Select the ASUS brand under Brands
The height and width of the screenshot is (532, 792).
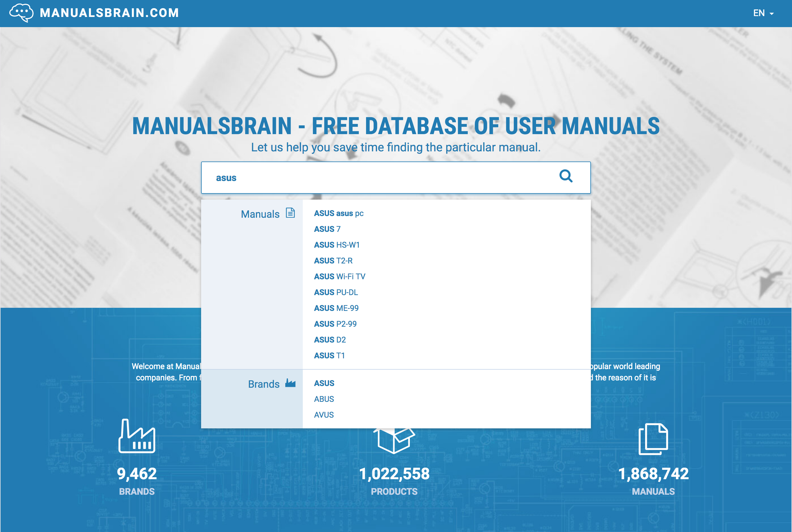[x=324, y=383]
